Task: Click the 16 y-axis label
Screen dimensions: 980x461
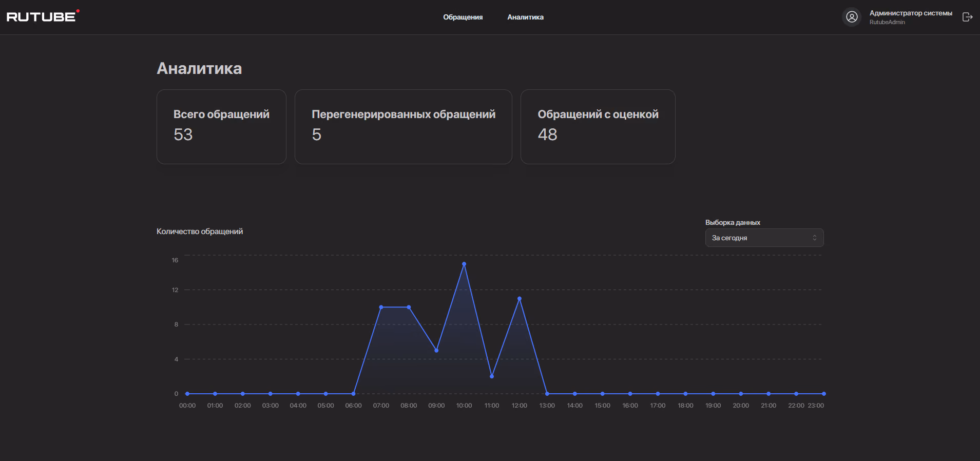Action: coord(175,260)
